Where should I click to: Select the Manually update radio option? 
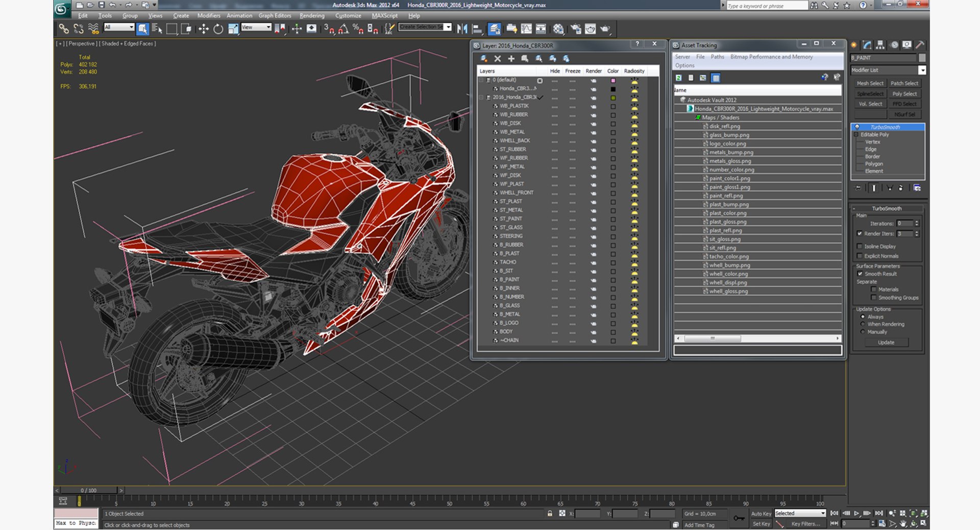(x=863, y=331)
